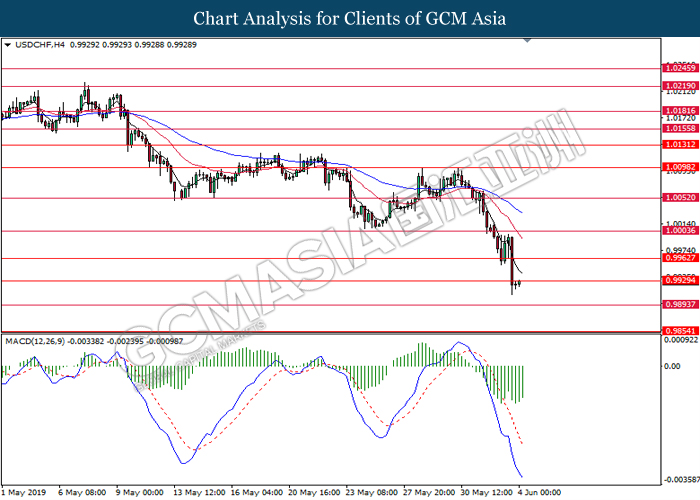The width and height of the screenshot is (700, 500).
Task: Click the chart shift triangle marker at top
Action: (527, 41)
